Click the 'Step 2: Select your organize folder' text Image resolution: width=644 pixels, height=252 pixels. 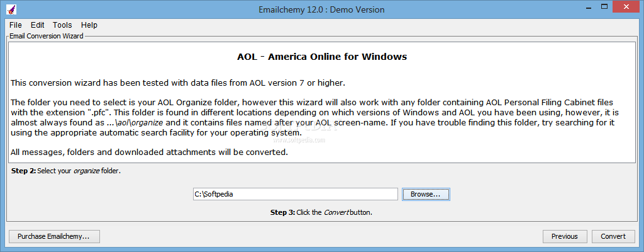(66, 171)
